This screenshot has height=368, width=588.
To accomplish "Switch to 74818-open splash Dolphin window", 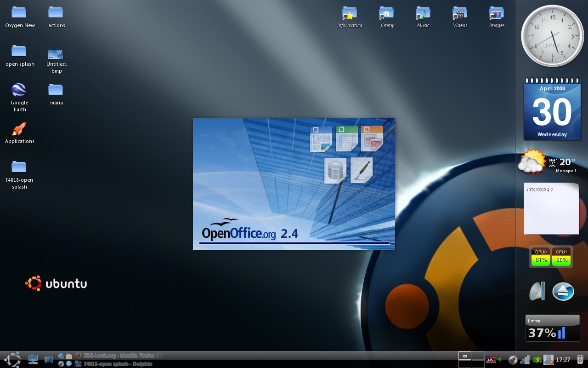I will point(113,363).
